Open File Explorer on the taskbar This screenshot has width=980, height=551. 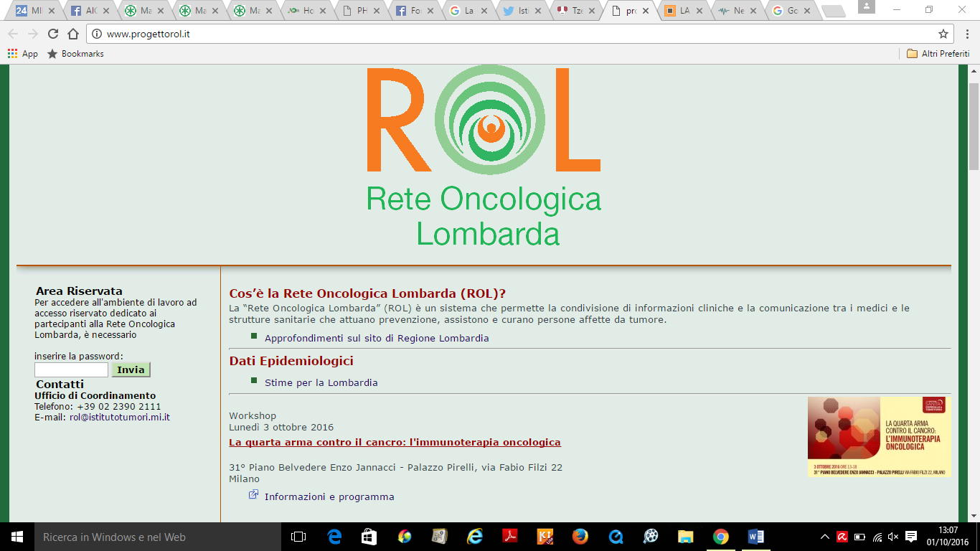click(686, 537)
